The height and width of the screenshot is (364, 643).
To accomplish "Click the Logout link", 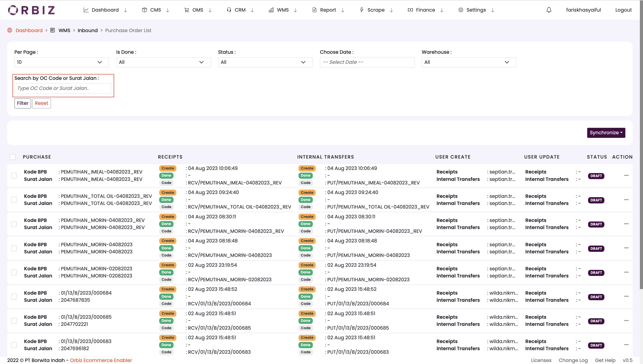I will 624,10.
